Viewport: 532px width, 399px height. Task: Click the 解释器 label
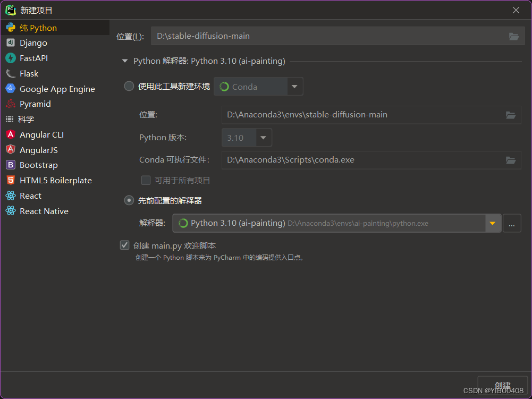click(153, 223)
